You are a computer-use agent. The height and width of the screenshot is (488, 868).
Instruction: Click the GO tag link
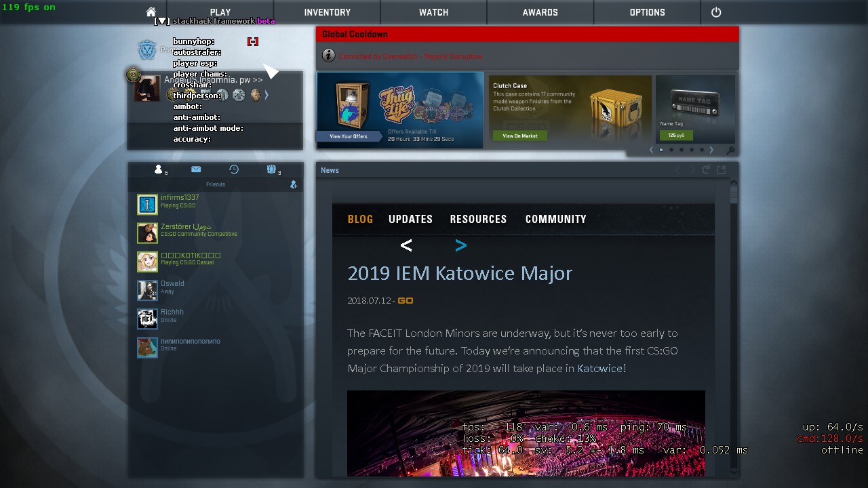406,300
